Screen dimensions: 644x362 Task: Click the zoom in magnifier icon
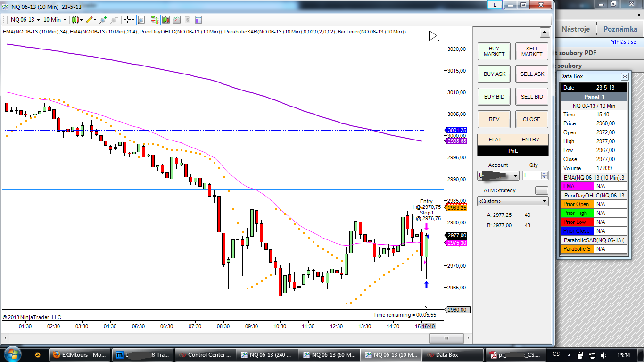(103, 20)
